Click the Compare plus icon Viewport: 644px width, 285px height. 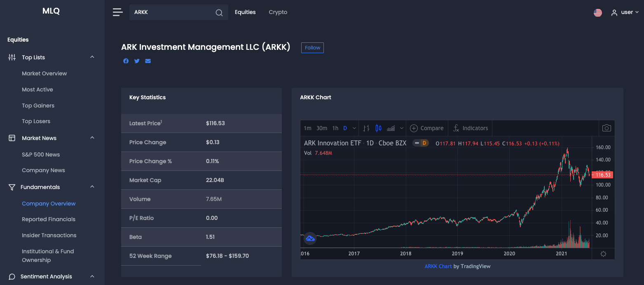pyautogui.click(x=414, y=128)
